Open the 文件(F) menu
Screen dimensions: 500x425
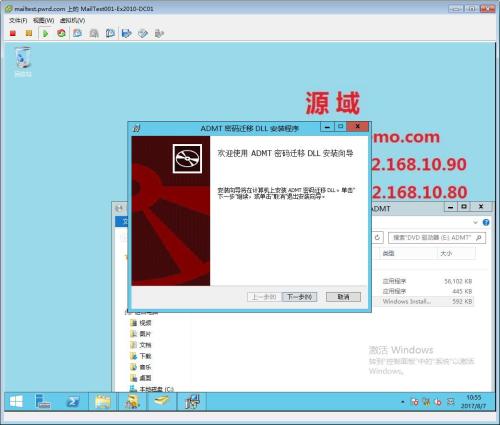[x=18, y=21]
